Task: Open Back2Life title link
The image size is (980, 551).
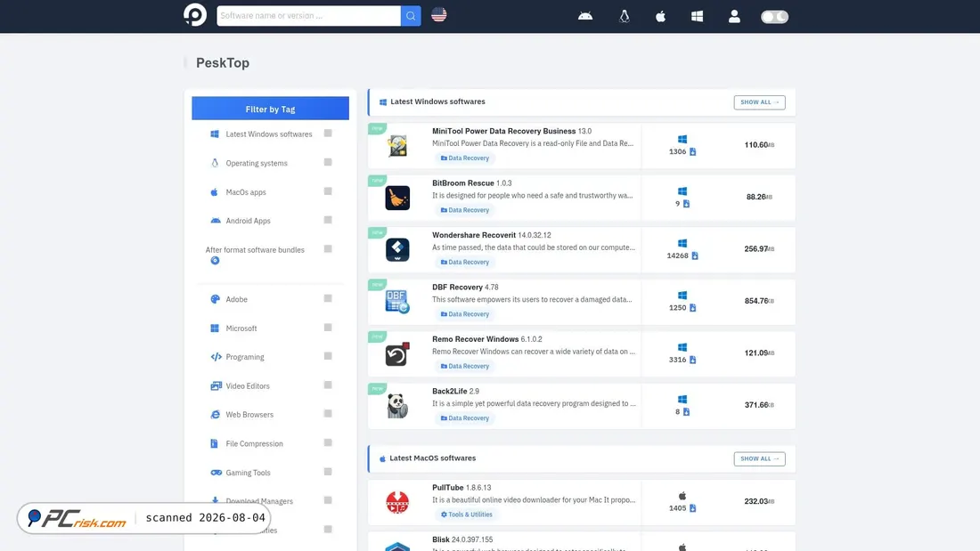Action: (x=449, y=391)
